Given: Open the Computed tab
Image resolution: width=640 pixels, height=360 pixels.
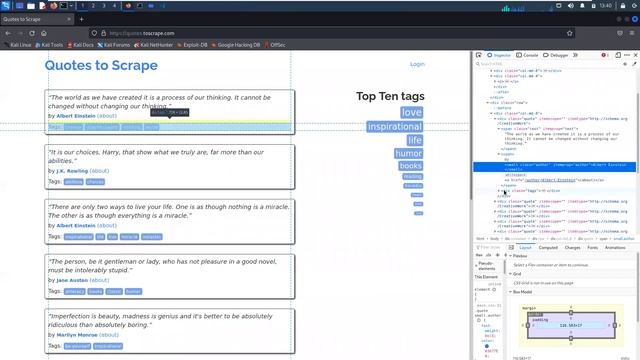Looking at the screenshot, I should 548,247.
